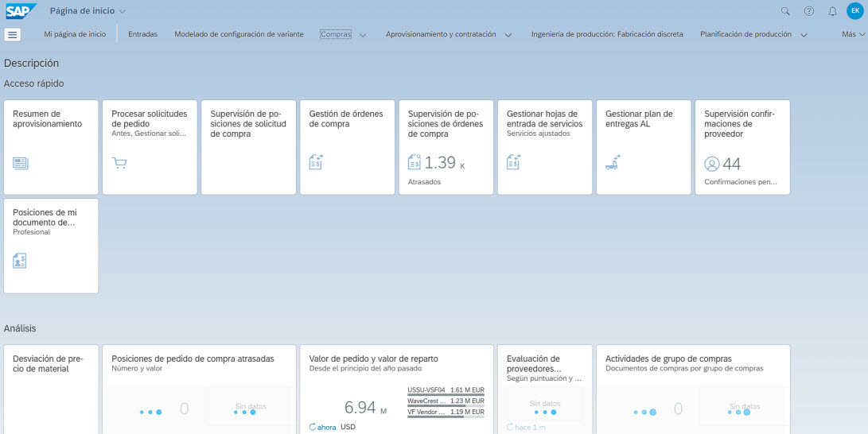The image size is (868, 434).
Task: Click the refresh icon next to hace 1 m
Action: coord(511,427)
